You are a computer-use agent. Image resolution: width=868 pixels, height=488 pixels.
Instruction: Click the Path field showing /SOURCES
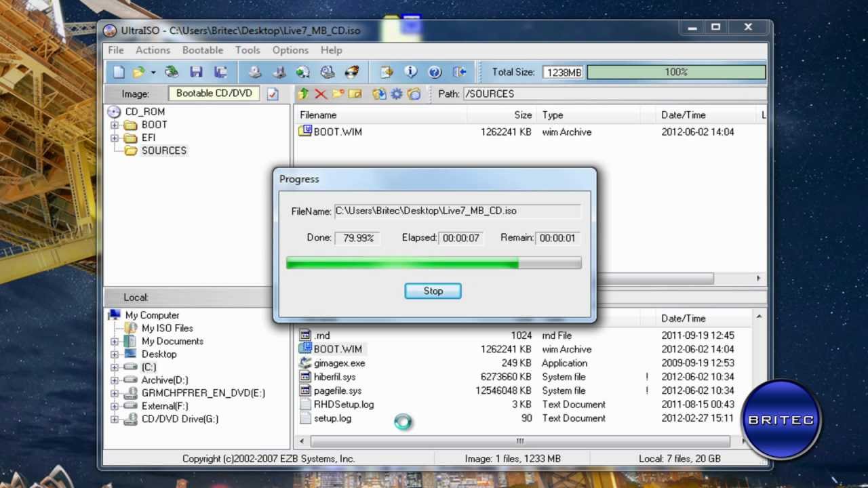pos(614,94)
